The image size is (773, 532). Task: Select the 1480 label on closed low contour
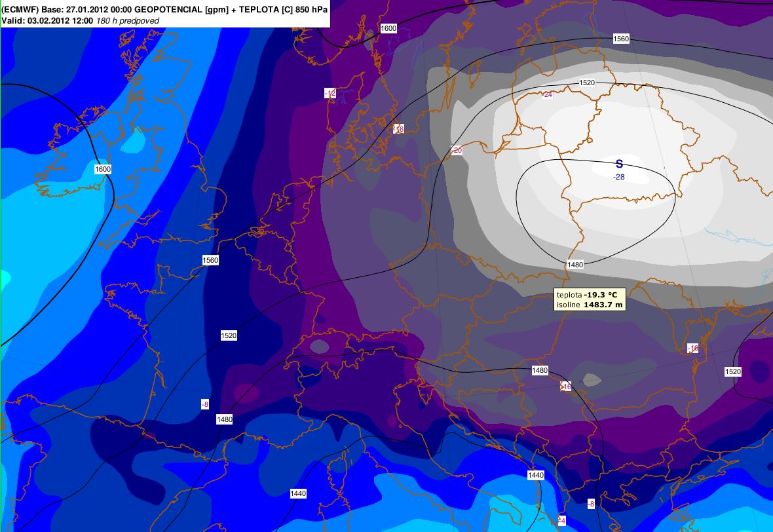575,264
